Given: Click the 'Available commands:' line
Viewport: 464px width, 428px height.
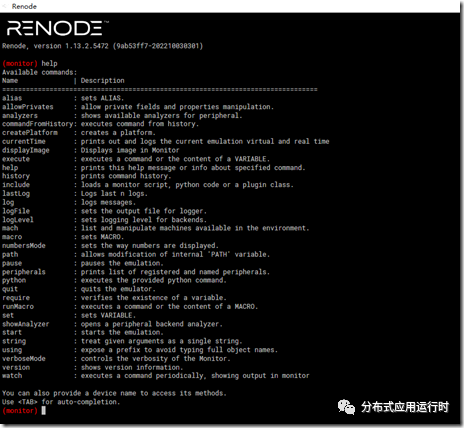Looking at the screenshot, I should (39, 72).
